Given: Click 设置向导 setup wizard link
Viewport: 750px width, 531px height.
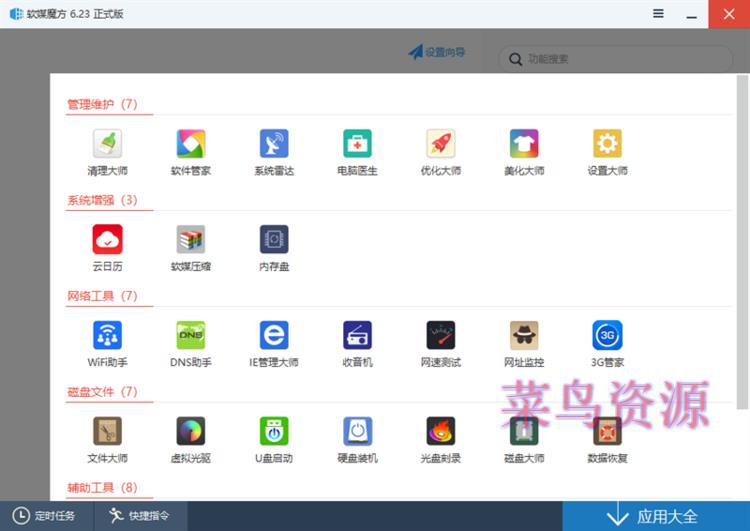Looking at the screenshot, I should click(437, 52).
